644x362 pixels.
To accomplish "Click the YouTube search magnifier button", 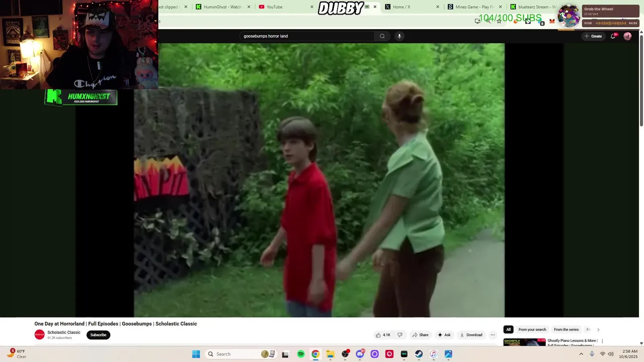I will click(x=382, y=36).
